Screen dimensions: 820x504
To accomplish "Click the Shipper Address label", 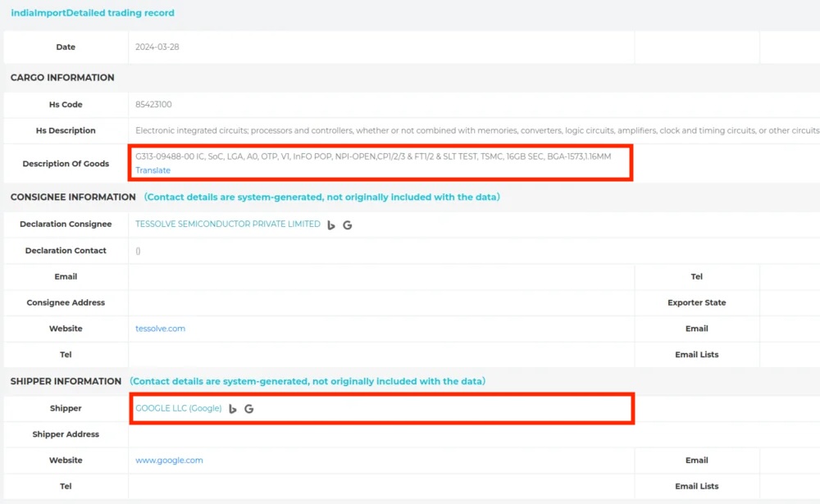I will pos(66,434).
